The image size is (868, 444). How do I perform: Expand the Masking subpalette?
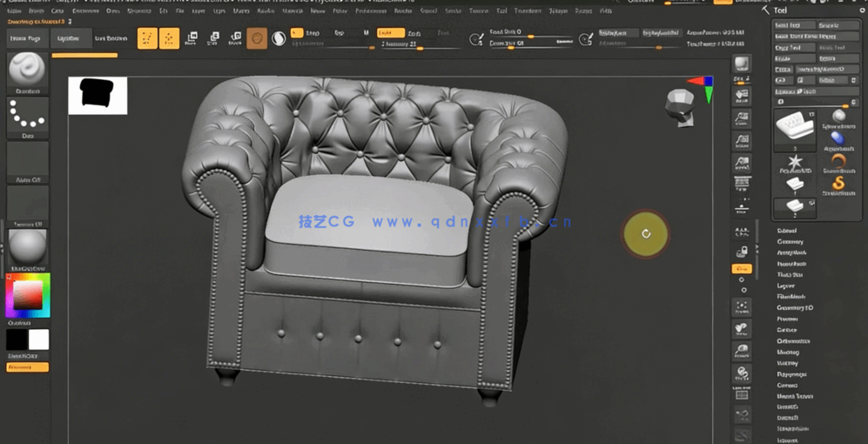click(788, 352)
